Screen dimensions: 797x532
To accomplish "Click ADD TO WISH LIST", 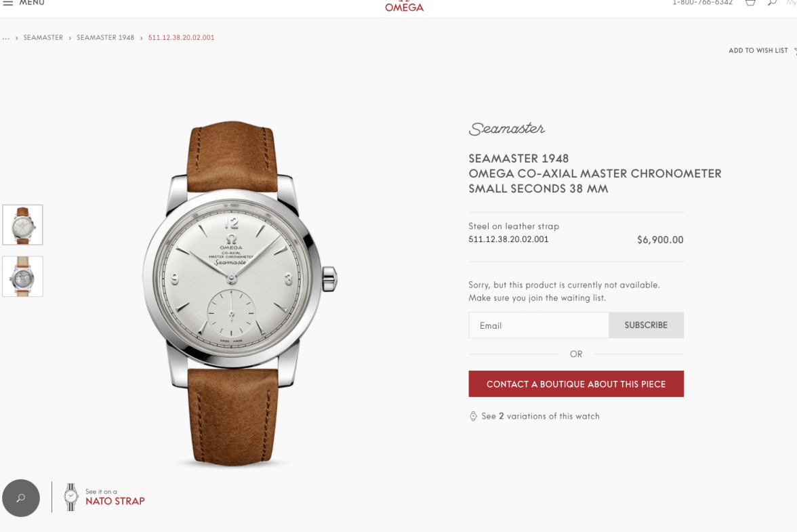I will click(758, 50).
